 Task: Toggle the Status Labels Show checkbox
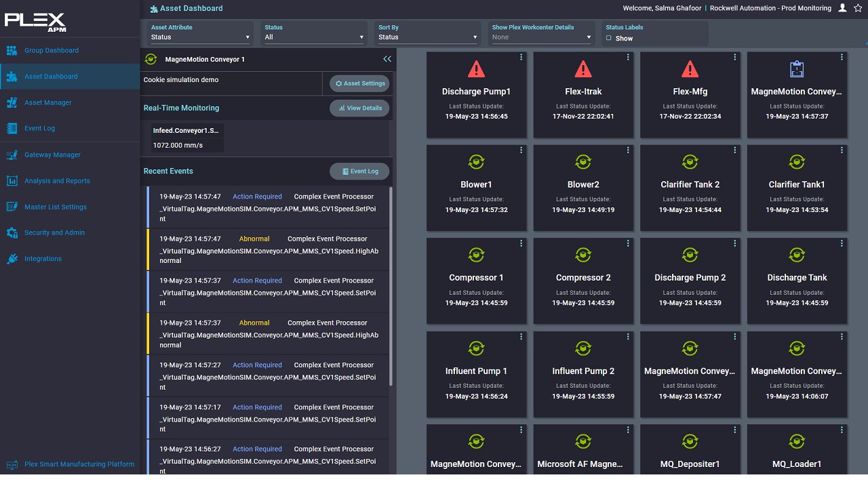coord(609,38)
